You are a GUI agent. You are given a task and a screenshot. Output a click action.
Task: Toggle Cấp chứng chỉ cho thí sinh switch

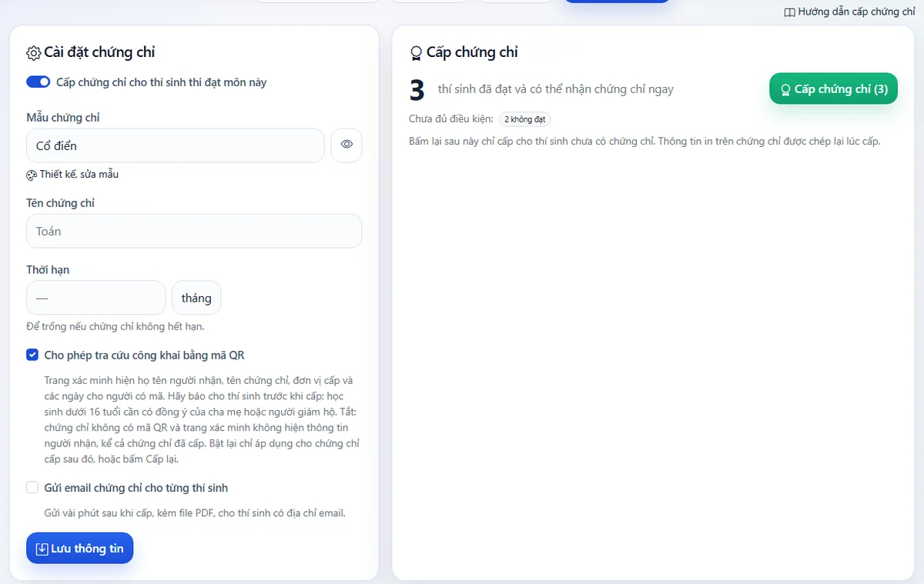pyautogui.click(x=38, y=82)
